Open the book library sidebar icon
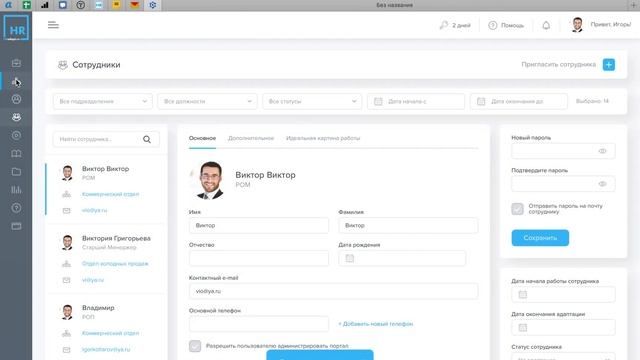Viewport: 640px width, 360px height. 16,153
